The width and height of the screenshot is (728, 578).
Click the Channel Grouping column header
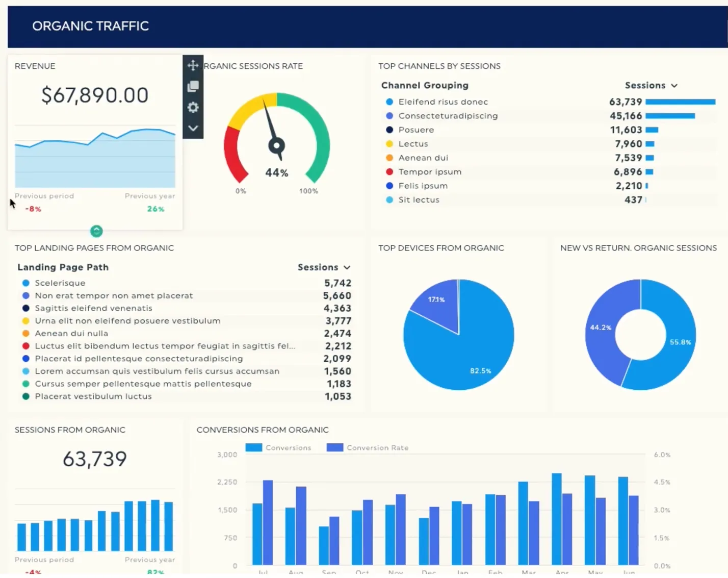click(425, 86)
